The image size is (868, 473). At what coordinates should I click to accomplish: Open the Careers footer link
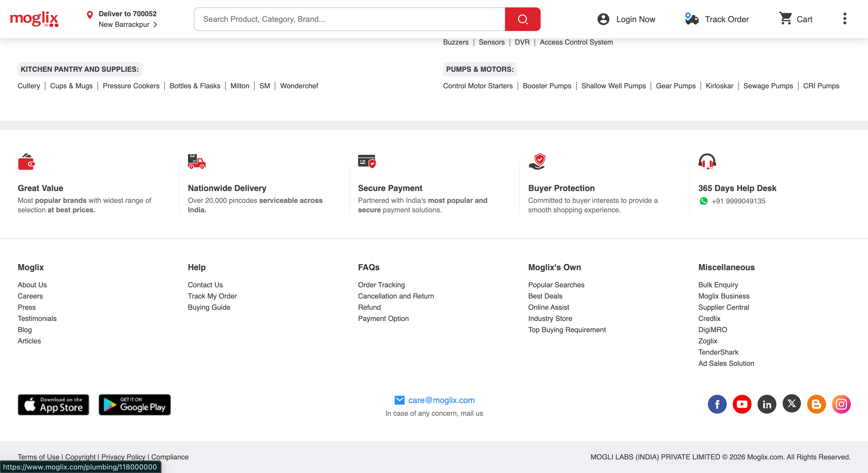[30, 296]
